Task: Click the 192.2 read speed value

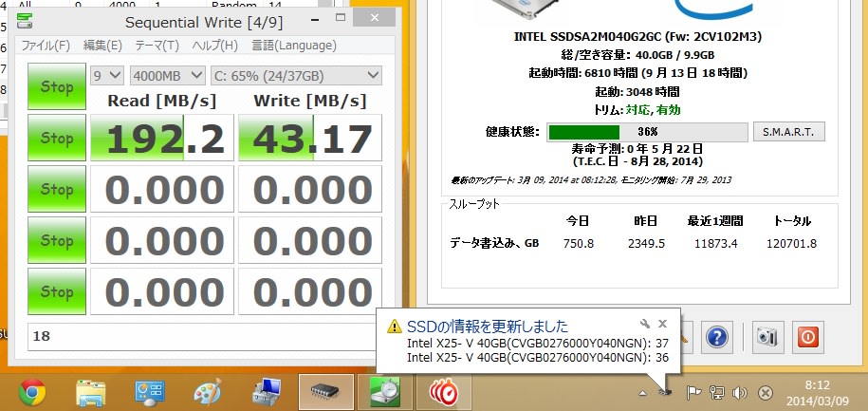Action: [162, 138]
